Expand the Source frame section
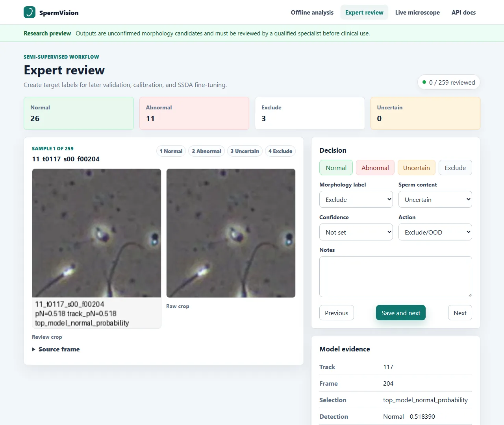 (x=56, y=349)
